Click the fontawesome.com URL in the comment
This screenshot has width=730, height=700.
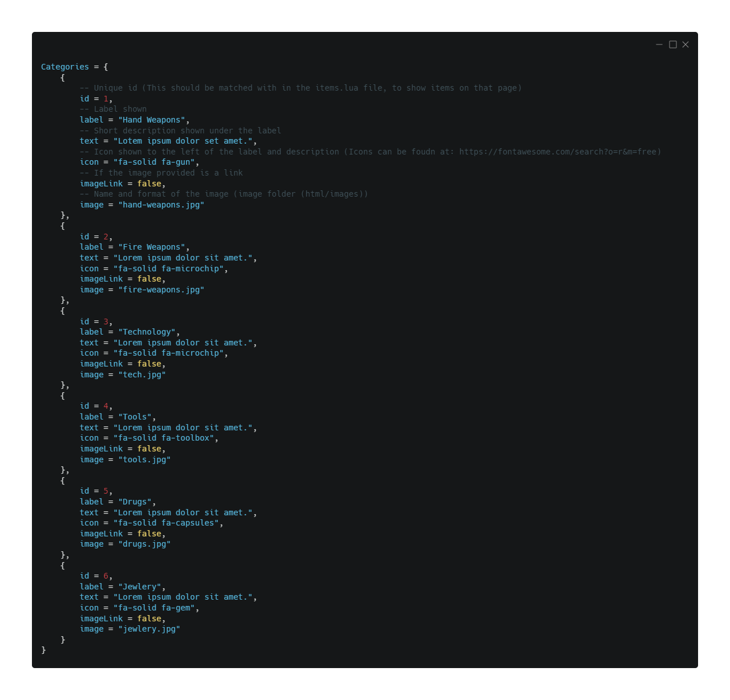coord(559,152)
